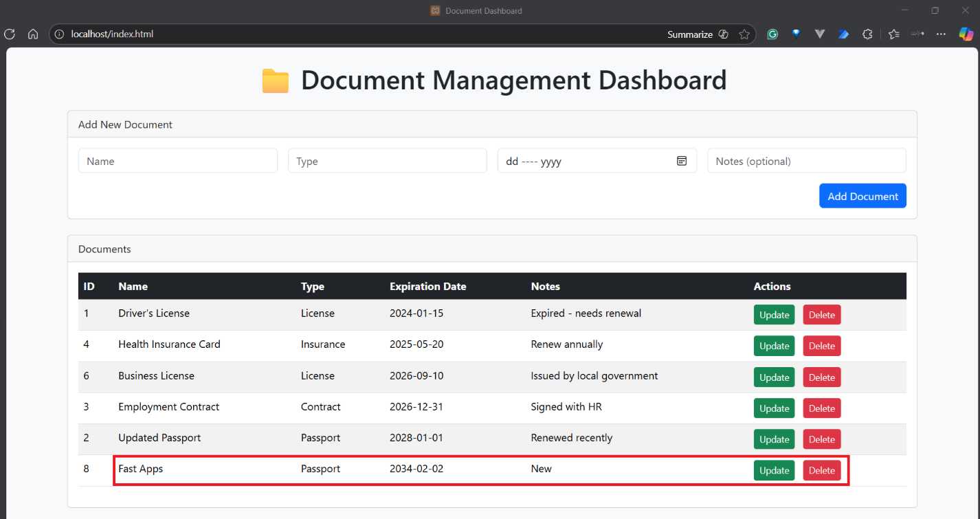
Task: Click the date 2025-05-20
Action: (416, 344)
